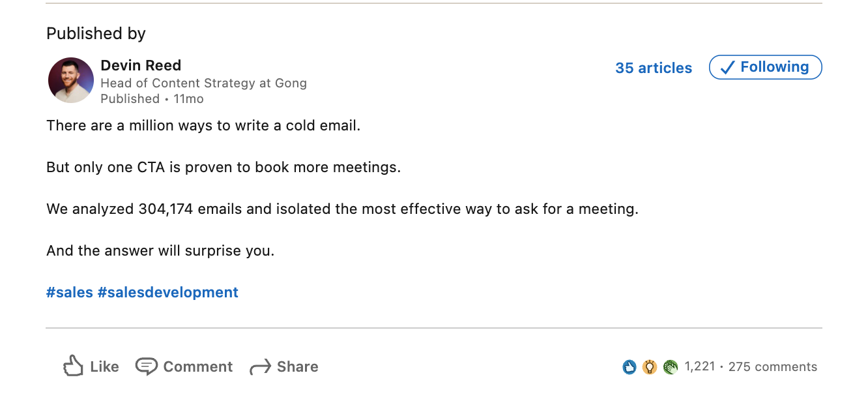Open the #salesdevelopment hashtag

tap(167, 292)
